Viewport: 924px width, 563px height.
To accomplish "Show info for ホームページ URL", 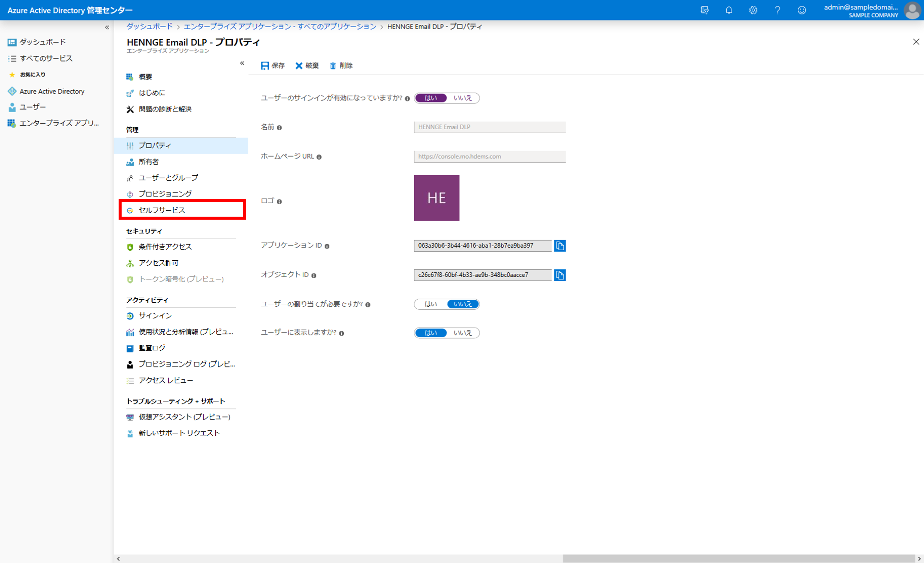I will 319,157.
